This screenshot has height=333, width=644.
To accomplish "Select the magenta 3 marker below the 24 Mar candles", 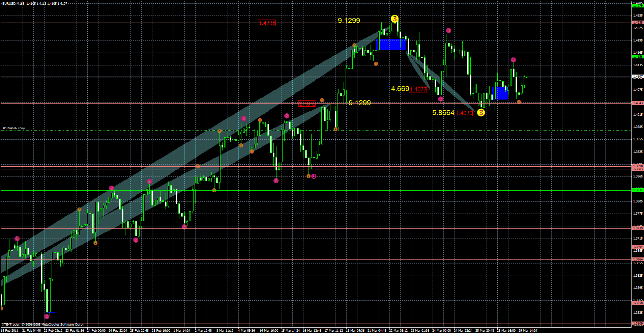I will coord(440,99).
